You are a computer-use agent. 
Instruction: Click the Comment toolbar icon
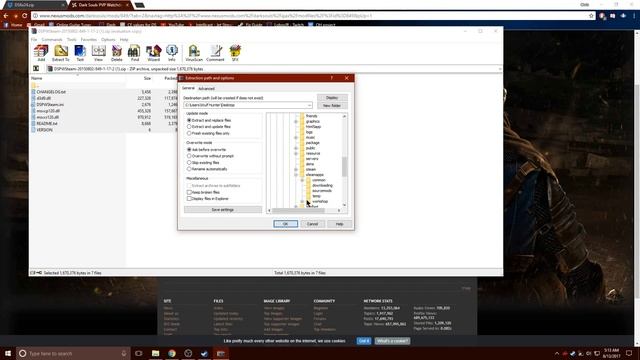(215, 53)
